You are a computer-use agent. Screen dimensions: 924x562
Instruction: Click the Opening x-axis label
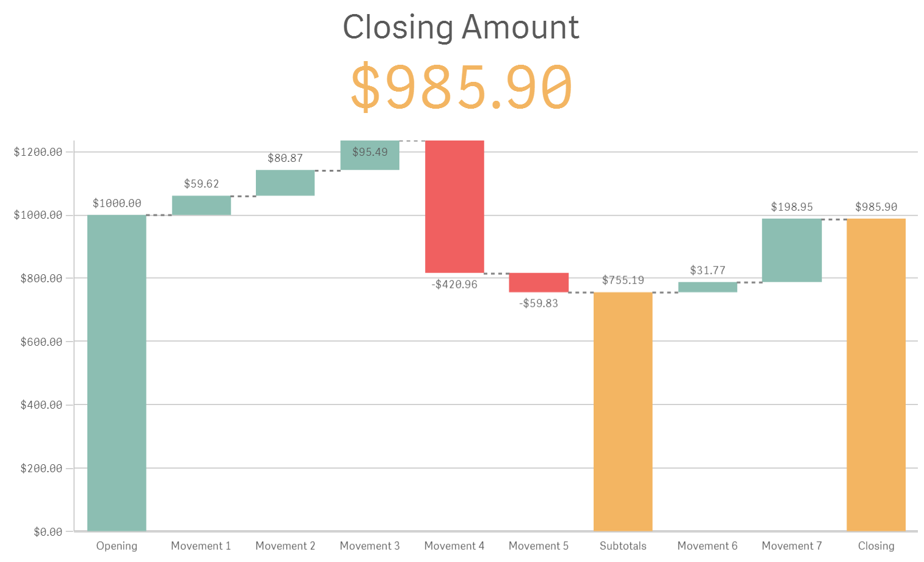(117, 546)
